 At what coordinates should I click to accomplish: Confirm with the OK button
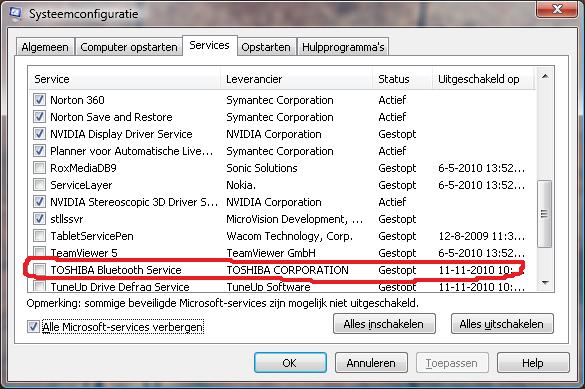tap(290, 363)
